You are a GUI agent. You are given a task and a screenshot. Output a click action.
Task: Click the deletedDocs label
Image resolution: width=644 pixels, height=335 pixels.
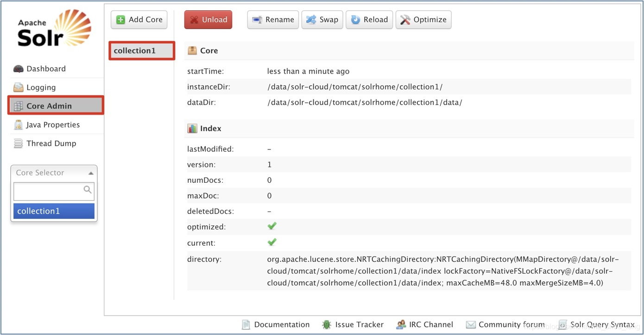210,211
